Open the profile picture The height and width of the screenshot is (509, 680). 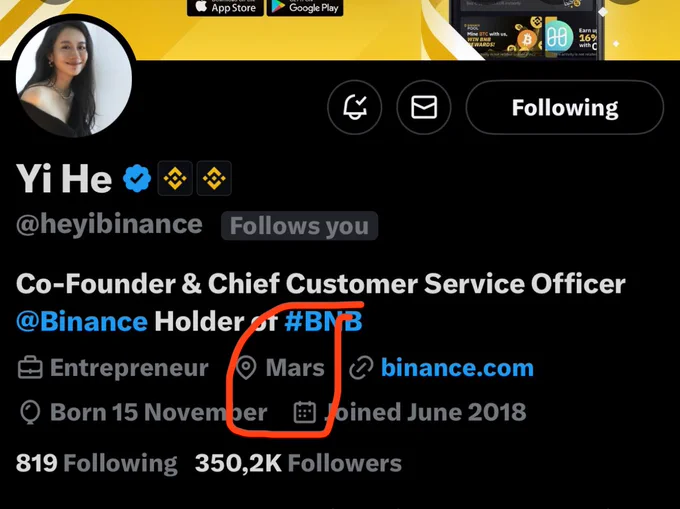[x=74, y=77]
